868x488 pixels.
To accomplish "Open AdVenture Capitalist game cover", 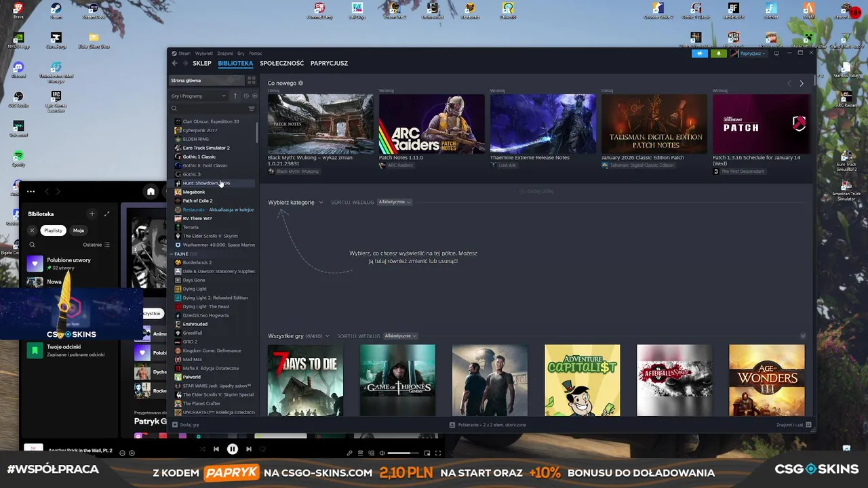I will [582, 380].
